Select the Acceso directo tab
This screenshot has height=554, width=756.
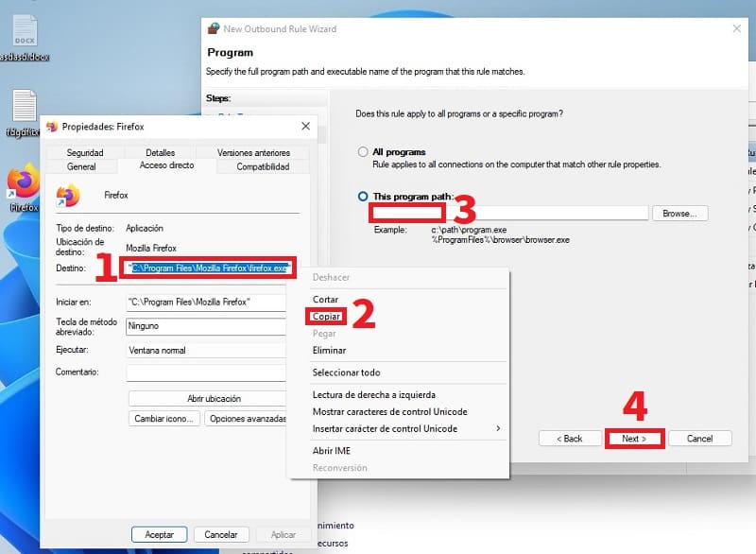click(x=167, y=165)
